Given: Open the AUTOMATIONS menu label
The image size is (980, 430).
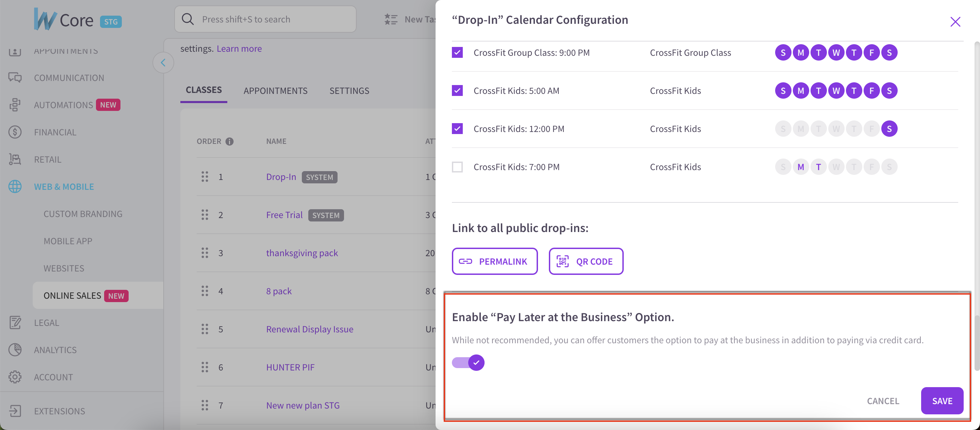Looking at the screenshot, I should 63,105.
